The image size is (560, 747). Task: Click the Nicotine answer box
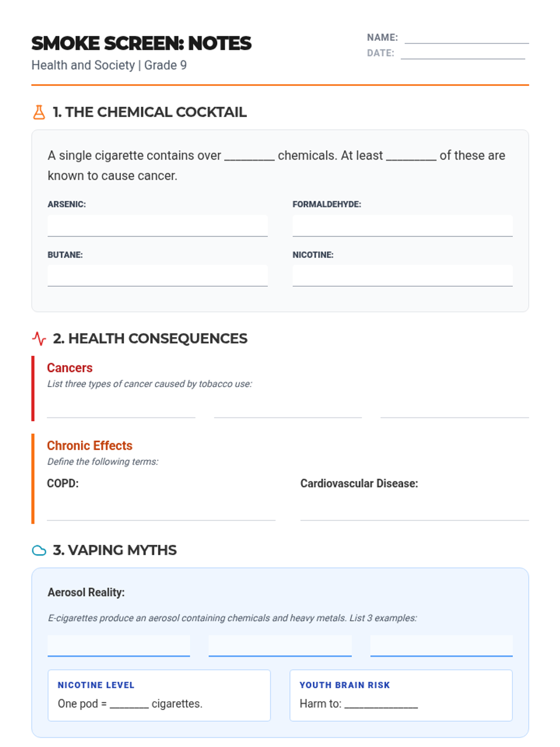point(402,275)
